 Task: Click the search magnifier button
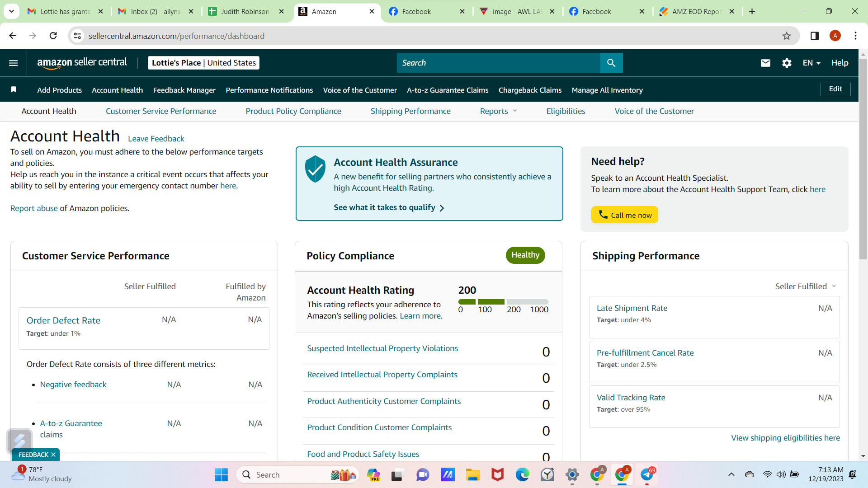click(611, 63)
